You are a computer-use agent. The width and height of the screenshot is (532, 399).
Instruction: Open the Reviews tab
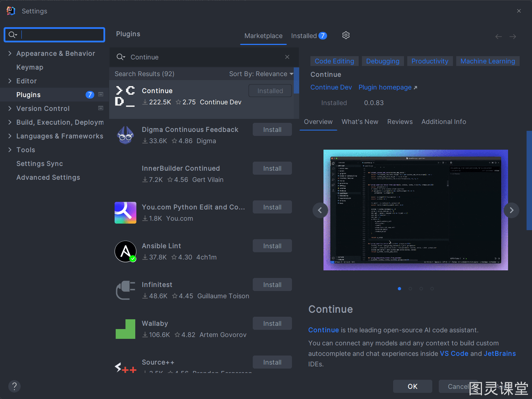coord(400,122)
